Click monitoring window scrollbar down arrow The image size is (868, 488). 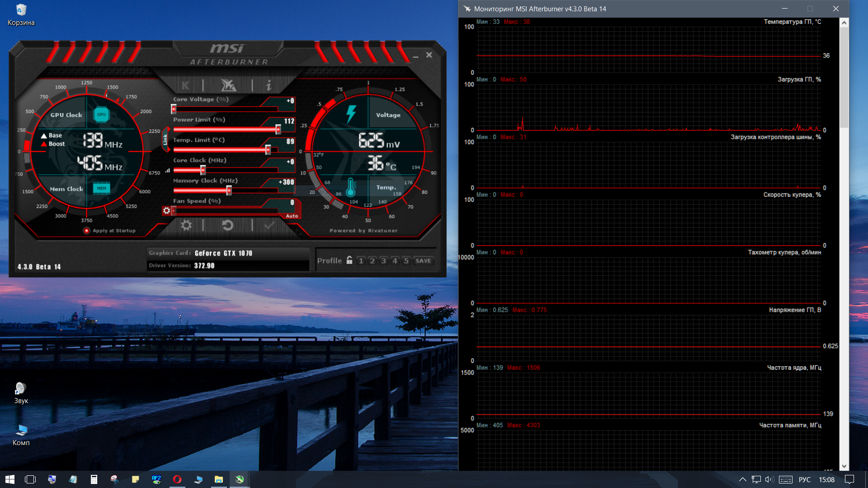pos(844,466)
